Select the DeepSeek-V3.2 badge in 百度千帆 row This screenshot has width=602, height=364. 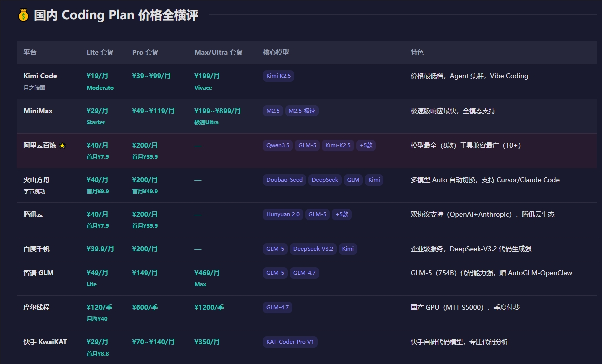pos(313,249)
